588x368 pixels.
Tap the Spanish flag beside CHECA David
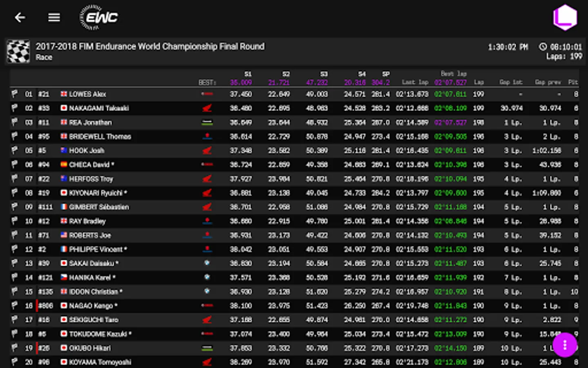[x=64, y=164]
